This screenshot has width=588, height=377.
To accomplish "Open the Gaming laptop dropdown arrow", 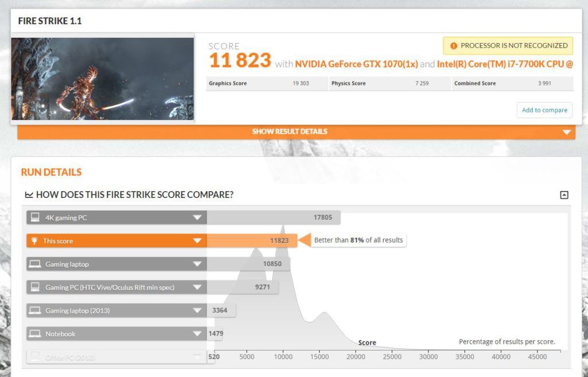I will click(x=198, y=264).
